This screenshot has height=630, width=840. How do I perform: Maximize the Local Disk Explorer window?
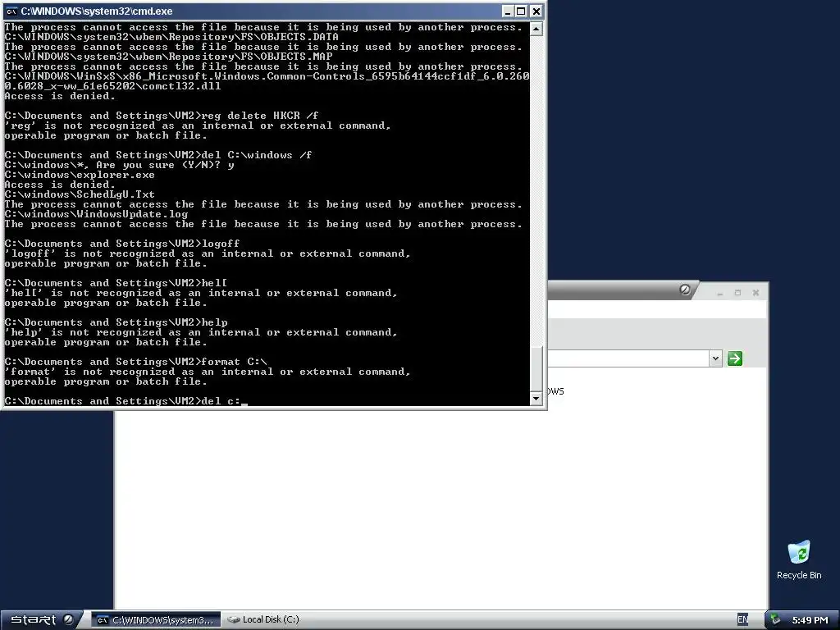coord(737,293)
